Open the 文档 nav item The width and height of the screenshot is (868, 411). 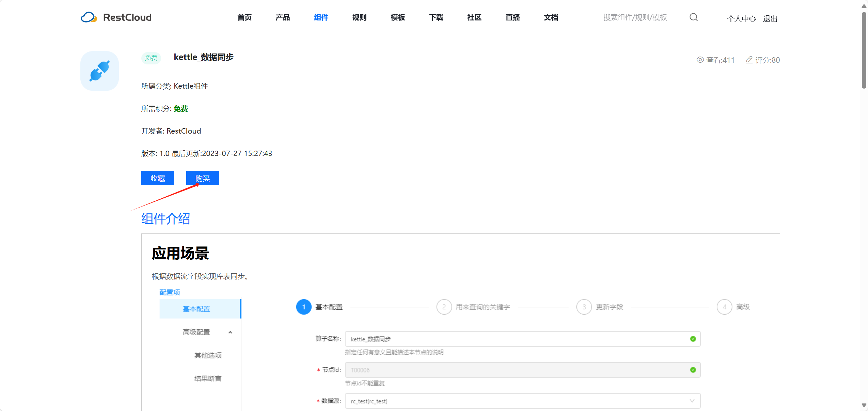tap(551, 17)
